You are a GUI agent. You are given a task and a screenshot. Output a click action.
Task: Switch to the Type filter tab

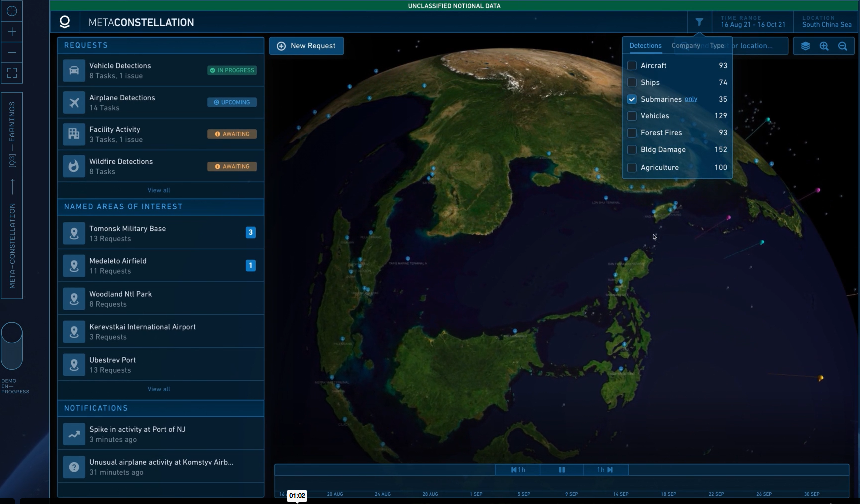pos(717,45)
